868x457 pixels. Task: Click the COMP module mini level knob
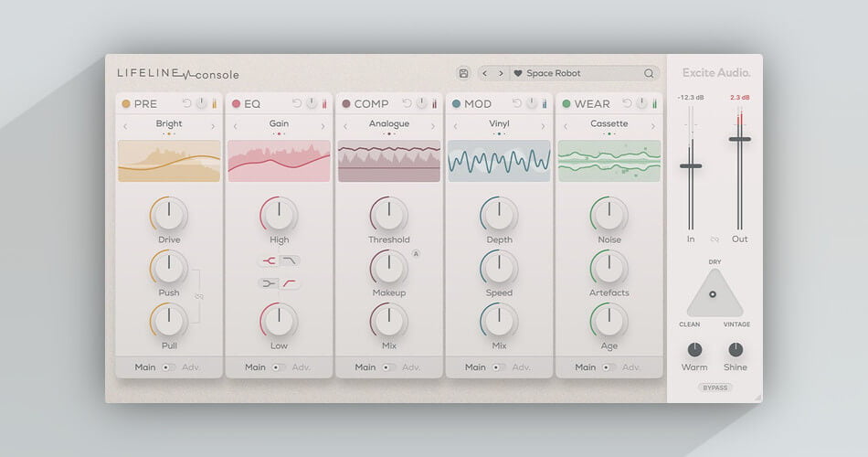pos(422,103)
